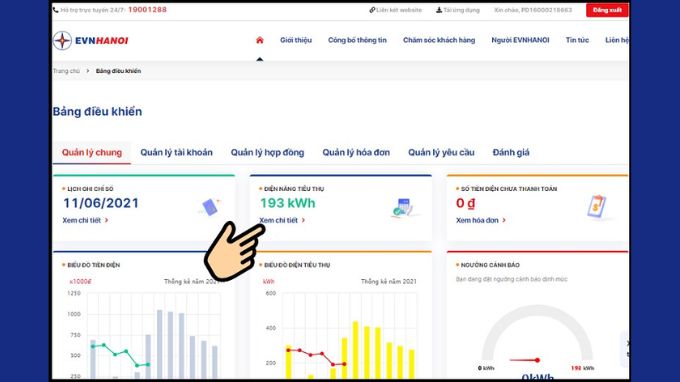Click the Biểu đồ điện tiêu thụ chart title
The height and width of the screenshot is (382, 680).
pyautogui.click(x=297, y=265)
